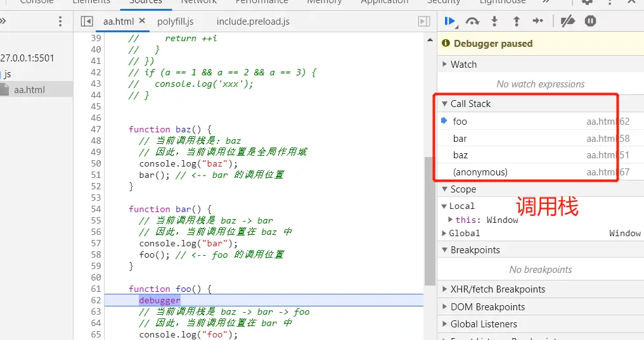Toggle pause on exceptions
The image size is (644, 340).
pos(590,21)
